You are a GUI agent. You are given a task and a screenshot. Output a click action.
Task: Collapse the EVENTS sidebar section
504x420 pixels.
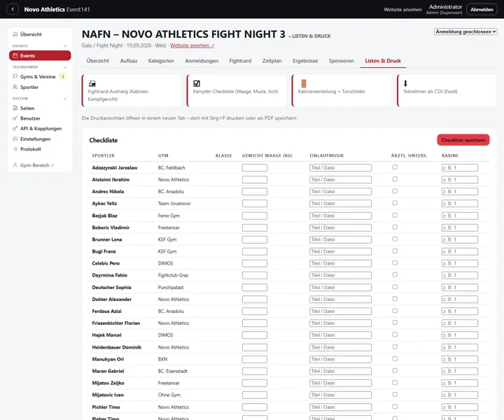pyautogui.click(x=65, y=46)
